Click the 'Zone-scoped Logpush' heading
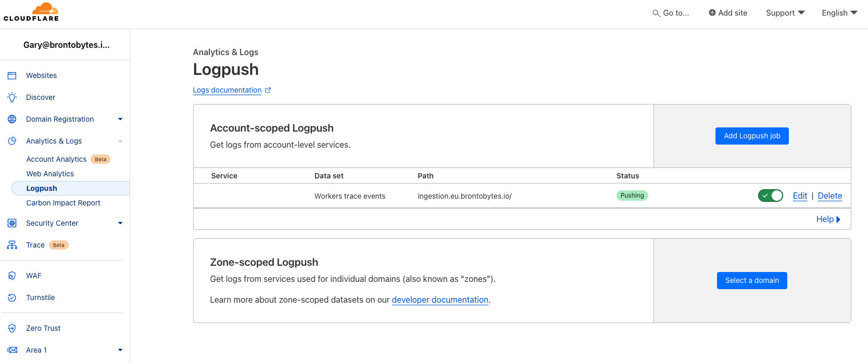Screen dimensions: 868x363 pyautogui.click(x=264, y=262)
